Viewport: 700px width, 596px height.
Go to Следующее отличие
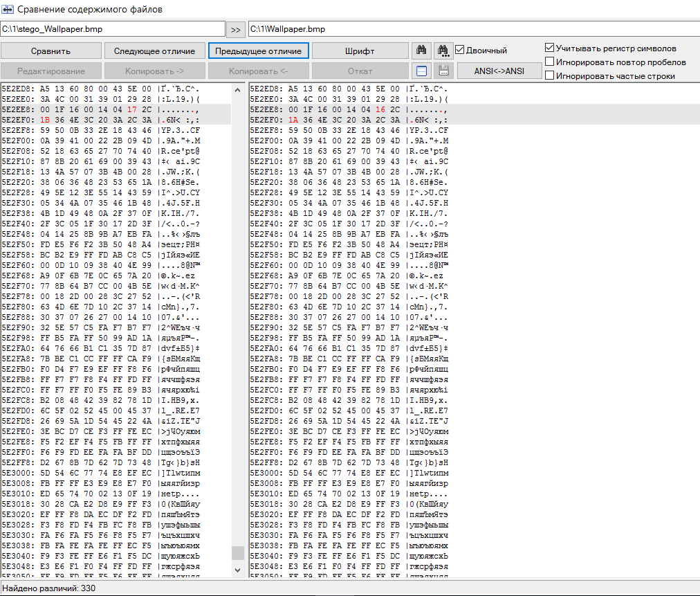154,51
